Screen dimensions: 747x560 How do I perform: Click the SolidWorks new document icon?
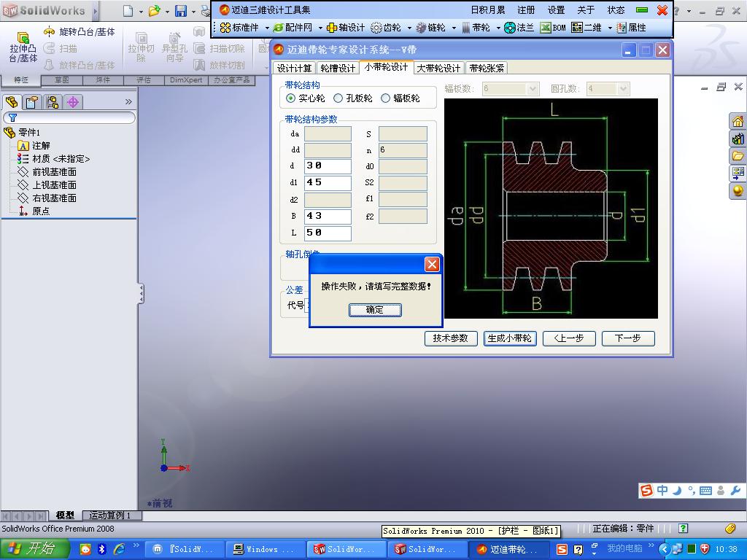(128, 10)
